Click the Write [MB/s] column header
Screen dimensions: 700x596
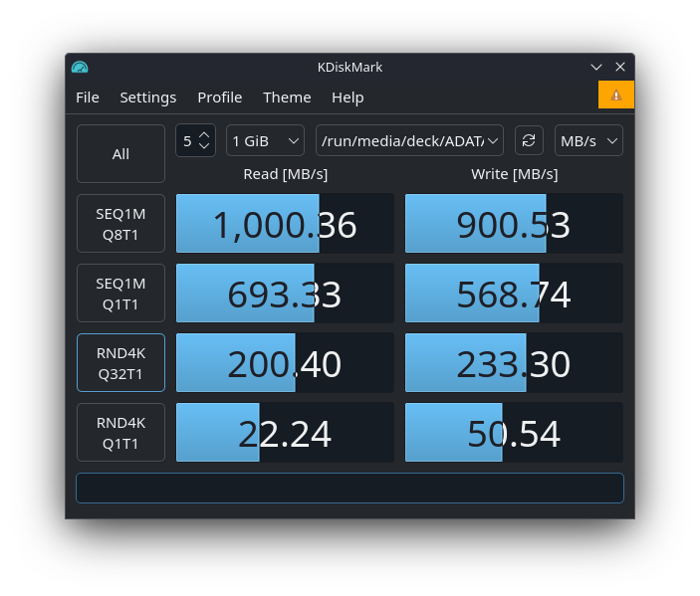point(514,174)
